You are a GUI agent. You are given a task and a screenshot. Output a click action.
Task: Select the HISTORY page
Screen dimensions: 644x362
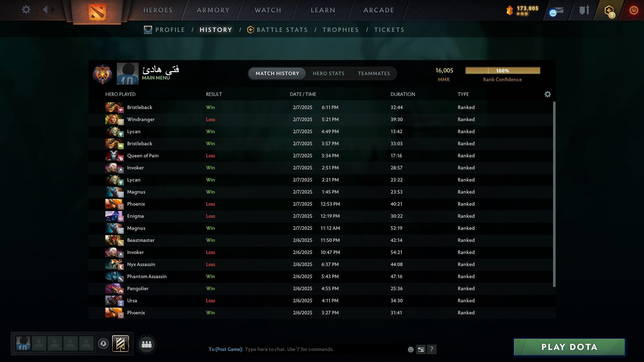216,30
